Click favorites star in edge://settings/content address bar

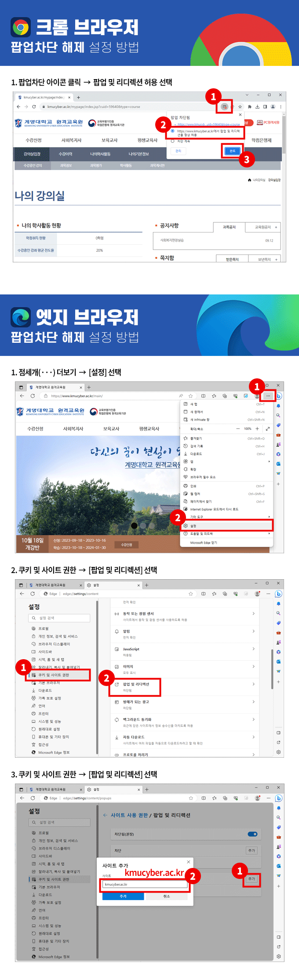[x=191, y=594]
